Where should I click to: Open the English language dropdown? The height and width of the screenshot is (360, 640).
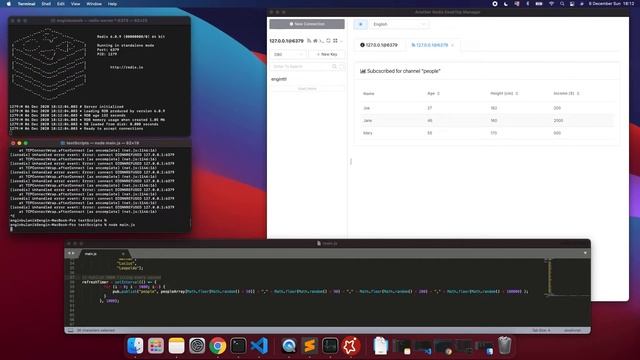pos(399,24)
